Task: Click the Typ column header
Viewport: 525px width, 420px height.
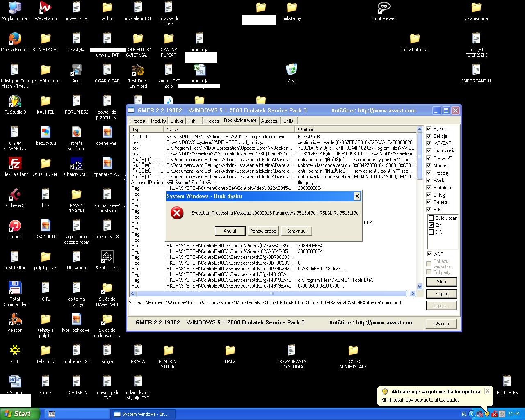Action: tap(147, 129)
